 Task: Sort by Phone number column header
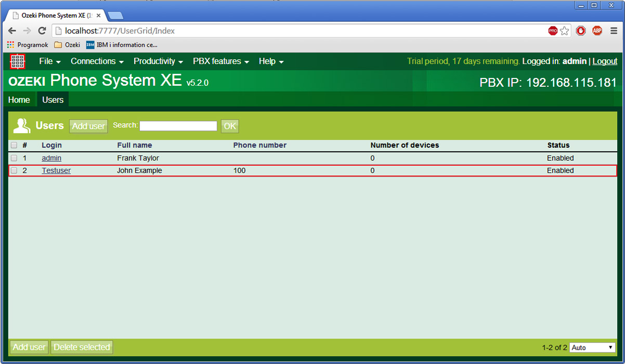(259, 145)
